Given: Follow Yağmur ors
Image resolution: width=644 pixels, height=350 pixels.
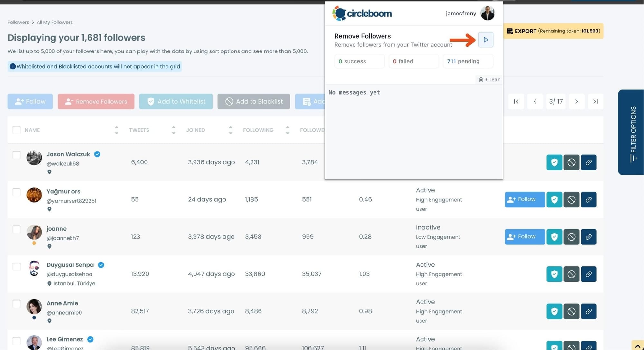Looking at the screenshot, I should pos(525,200).
